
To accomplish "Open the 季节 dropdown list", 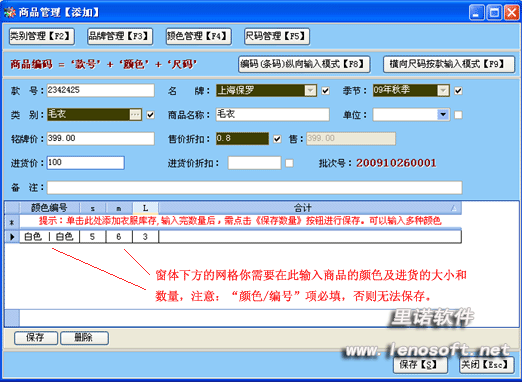I will click(443, 90).
